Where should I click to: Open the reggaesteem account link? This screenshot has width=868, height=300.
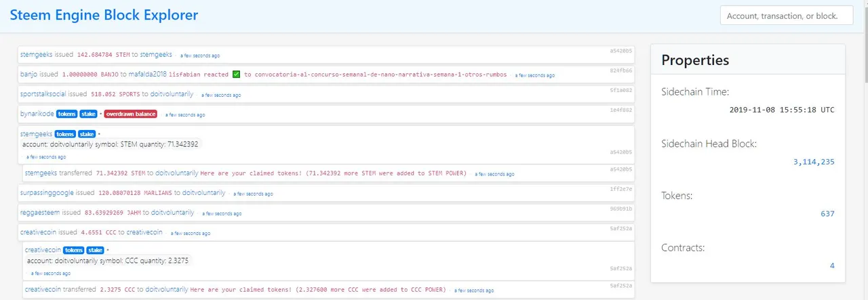click(40, 212)
